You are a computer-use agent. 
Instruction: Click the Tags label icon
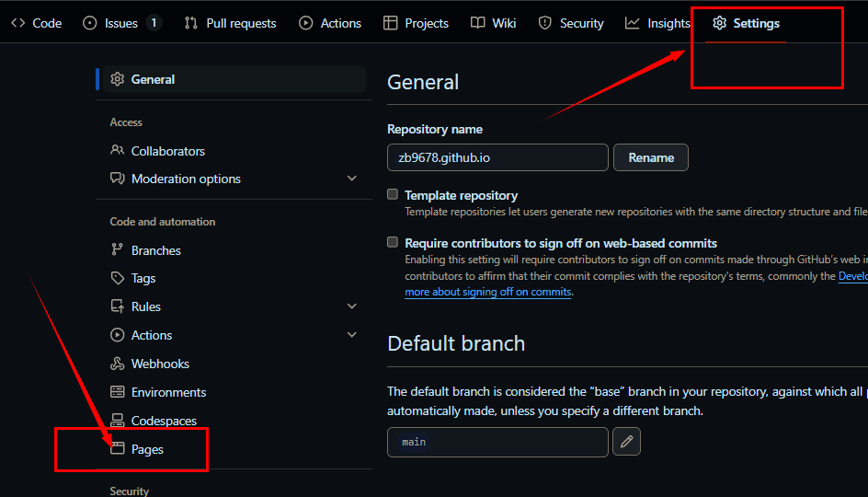pyautogui.click(x=117, y=278)
